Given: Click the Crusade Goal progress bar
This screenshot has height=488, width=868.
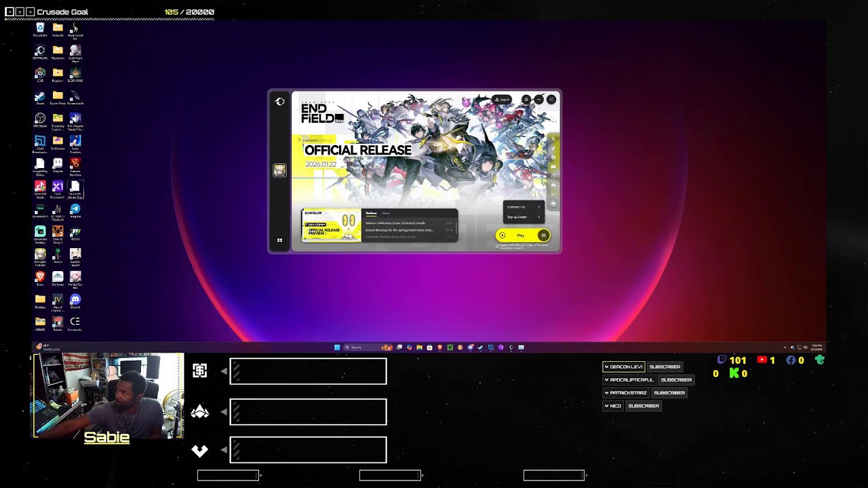Looking at the screenshot, I should (x=110, y=18).
